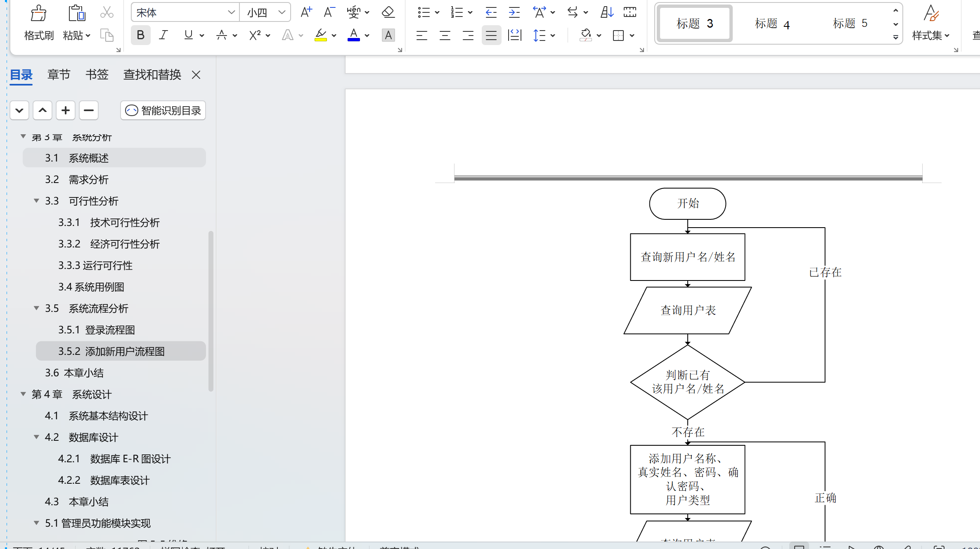Open the 查找和替换 panel
The image size is (980, 549).
click(x=152, y=75)
